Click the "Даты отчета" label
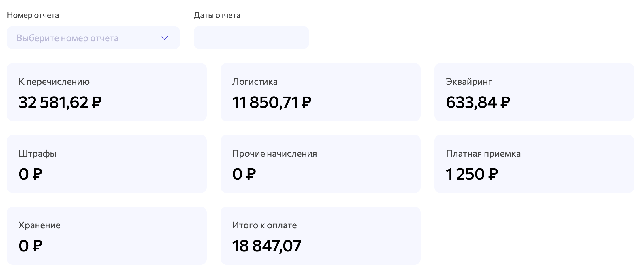This screenshot has height=271, width=644. (217, 16)
